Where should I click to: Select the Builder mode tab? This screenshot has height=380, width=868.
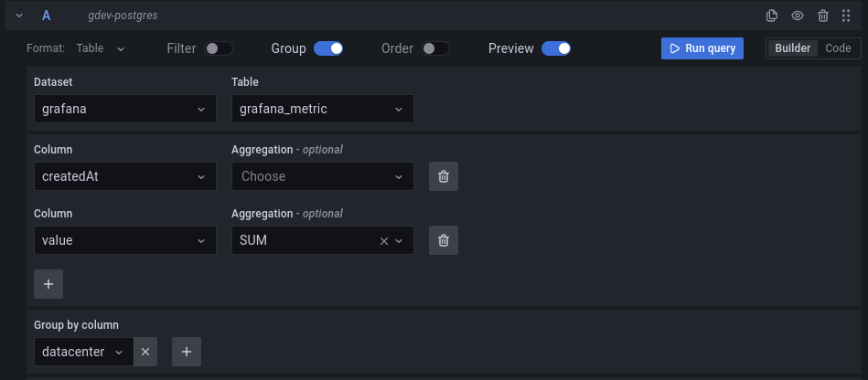pos(792,48)
